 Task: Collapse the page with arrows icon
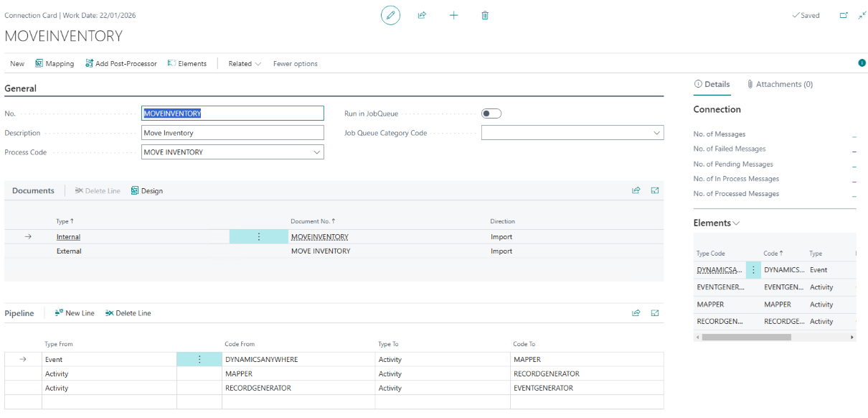pyautogui.click(x=862, y=15)
